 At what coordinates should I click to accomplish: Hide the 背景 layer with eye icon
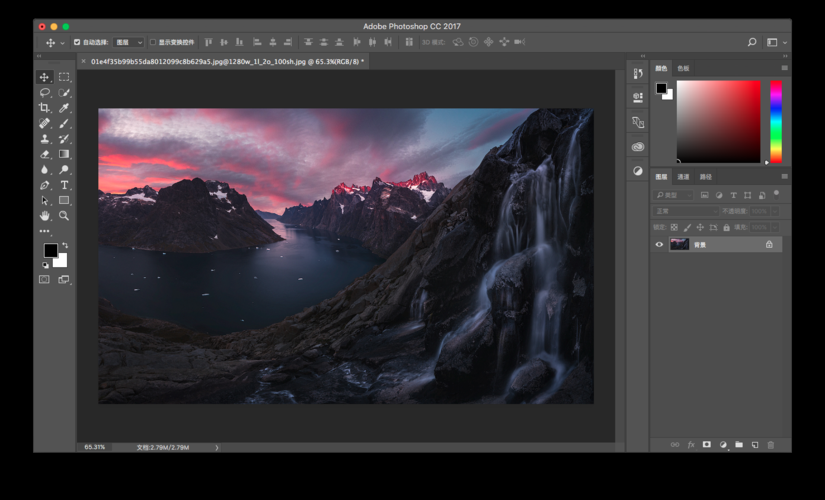[x=659, y=244]
